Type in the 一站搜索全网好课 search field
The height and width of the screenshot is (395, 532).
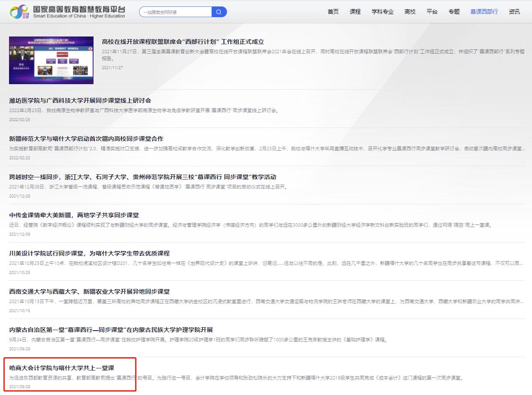(176, 12)
